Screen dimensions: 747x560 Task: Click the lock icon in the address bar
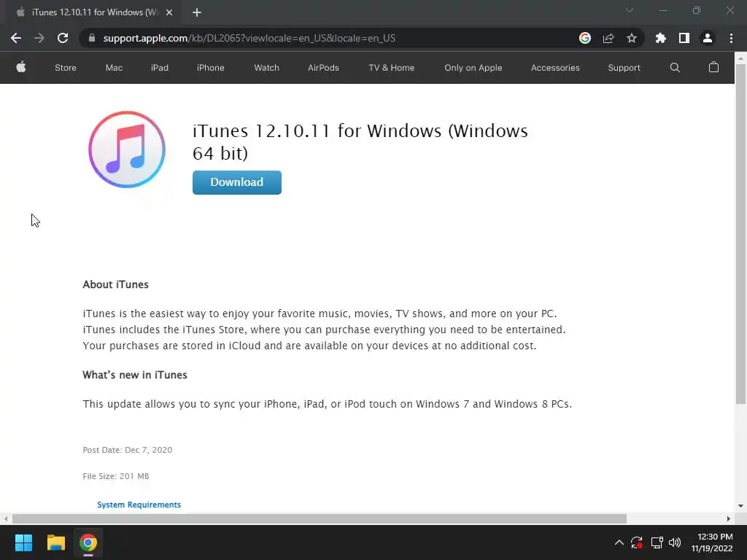pos(91,38)
